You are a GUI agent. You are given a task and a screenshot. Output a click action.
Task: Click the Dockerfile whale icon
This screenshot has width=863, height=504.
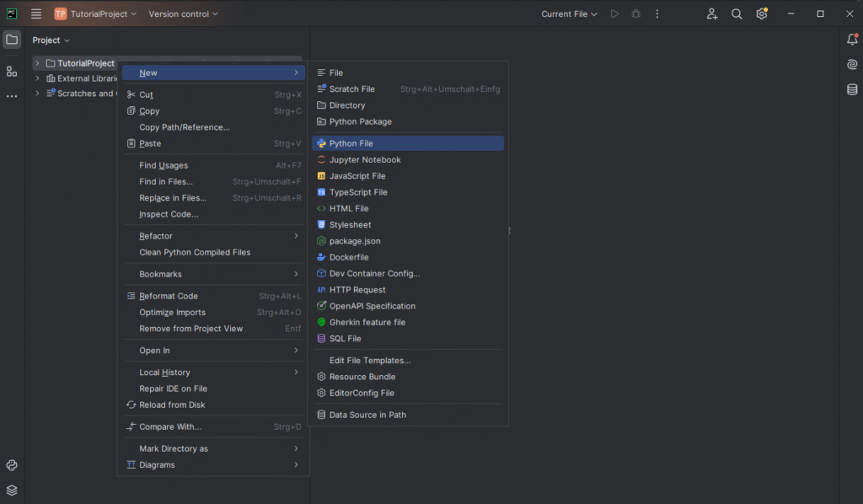(x=321, y=257)
